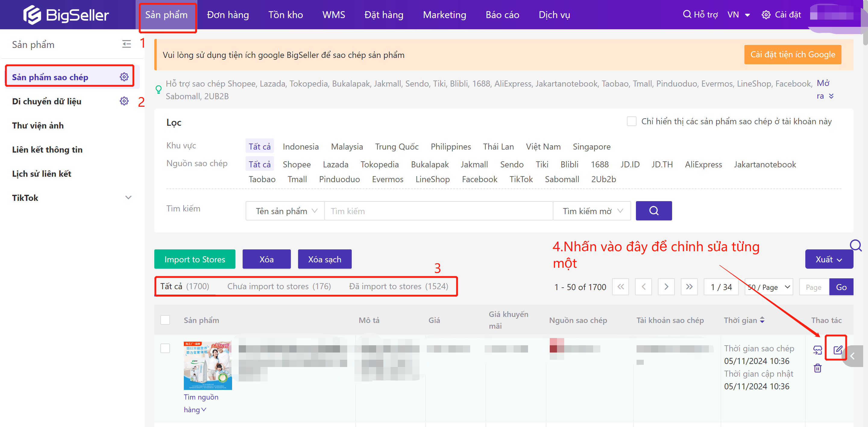Filter region by Indonesia

tap(300, 147)
